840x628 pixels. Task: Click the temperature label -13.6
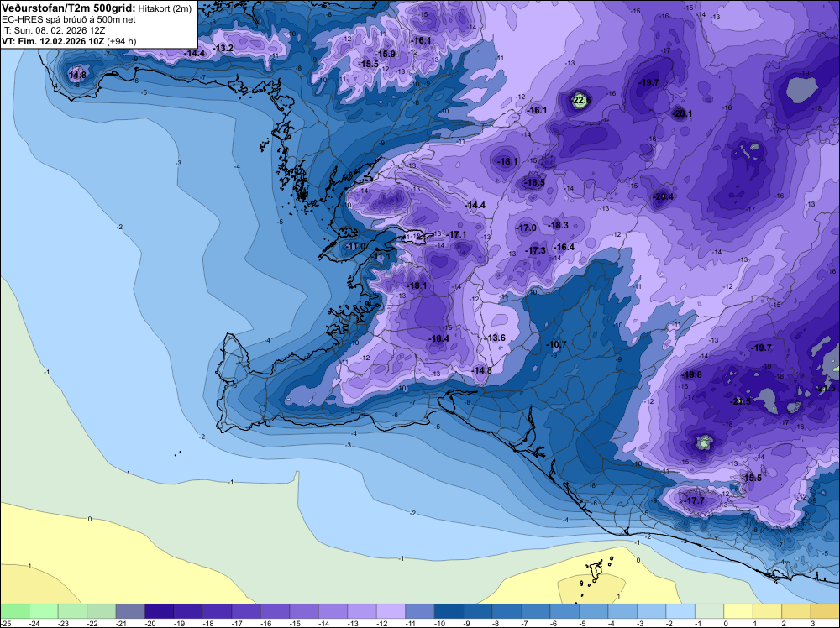click(496, 338)
